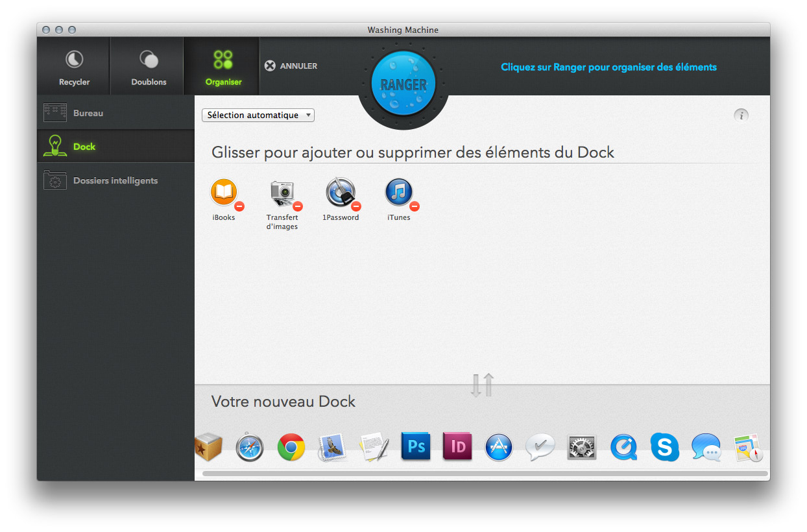Screen dimensions: 807x532
Task: Click the Mail stamp icon in new Dock
Action: pyautogui.click(x=332, y=447)
